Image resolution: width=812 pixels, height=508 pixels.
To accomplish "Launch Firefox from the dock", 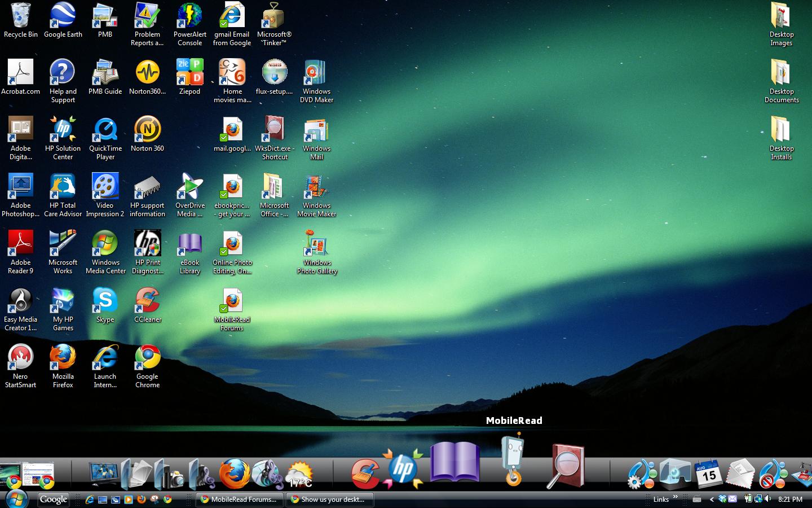I will tap(234, 473).
